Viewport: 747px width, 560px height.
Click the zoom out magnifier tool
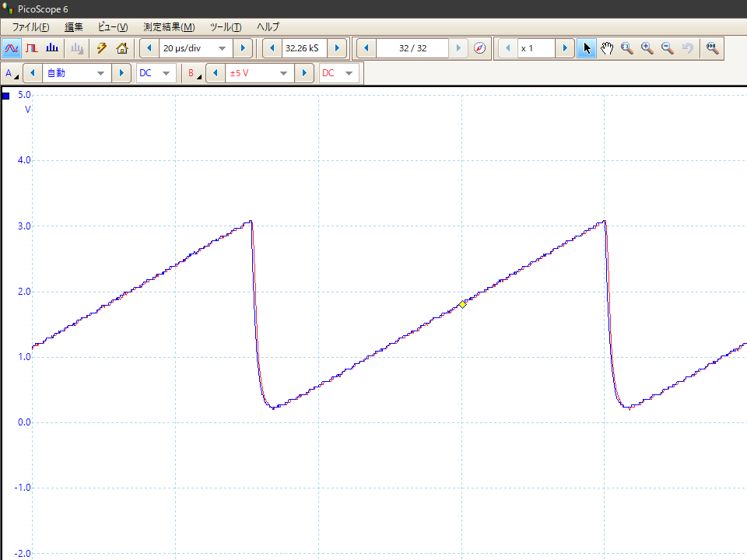667,48
